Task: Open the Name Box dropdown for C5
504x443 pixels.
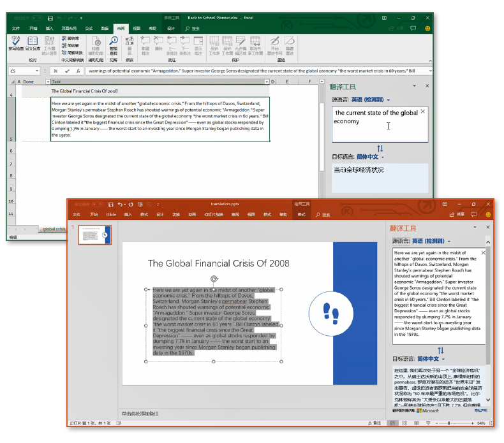Action: tap(37, 71)
